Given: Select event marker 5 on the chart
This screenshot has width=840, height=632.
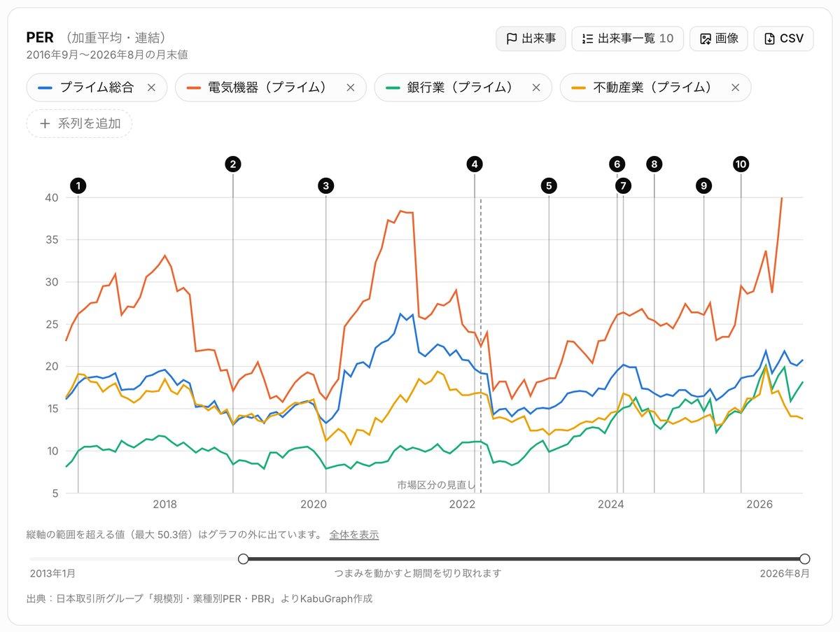Looking at the screenshot, I should tap(549, 185).
